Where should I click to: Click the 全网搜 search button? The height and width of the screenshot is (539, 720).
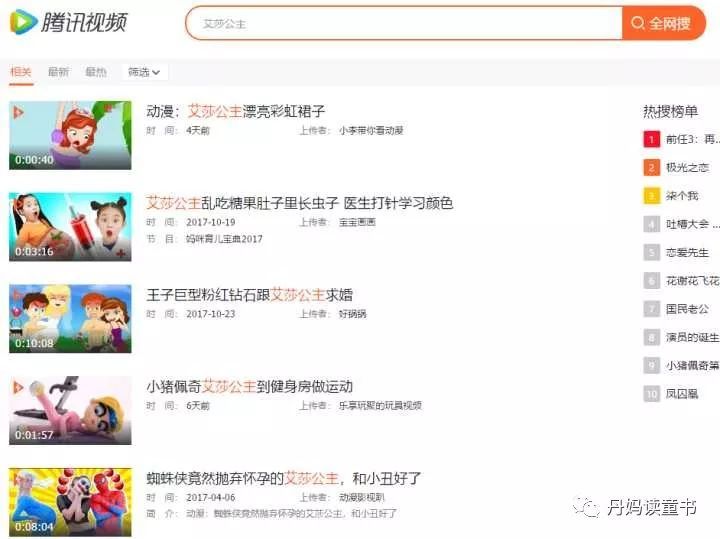click(x=663, y=23)
